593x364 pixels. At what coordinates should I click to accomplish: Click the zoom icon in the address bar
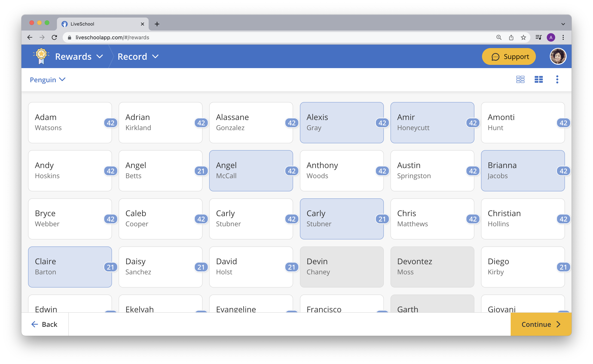point(499,37)
